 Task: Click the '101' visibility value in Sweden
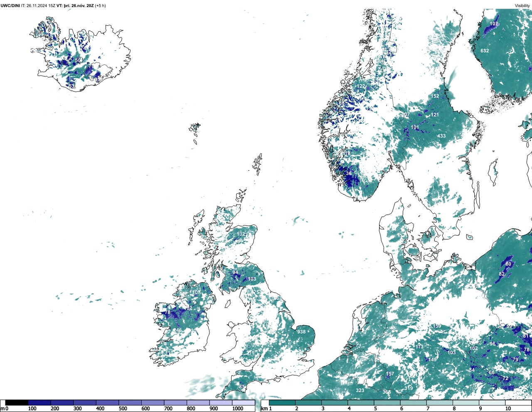(x=415, y=127)
